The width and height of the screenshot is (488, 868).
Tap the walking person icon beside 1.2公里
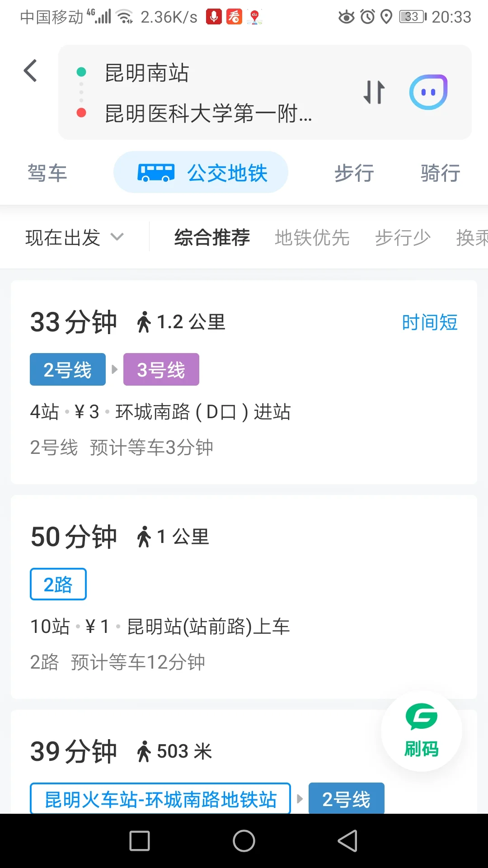[x=144, y=321]
